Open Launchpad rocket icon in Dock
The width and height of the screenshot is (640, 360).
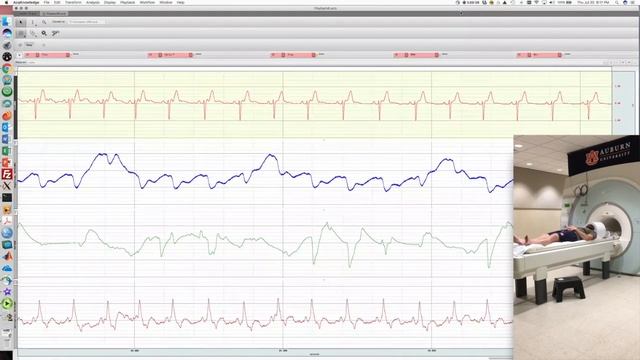click(x=7, y=45)
